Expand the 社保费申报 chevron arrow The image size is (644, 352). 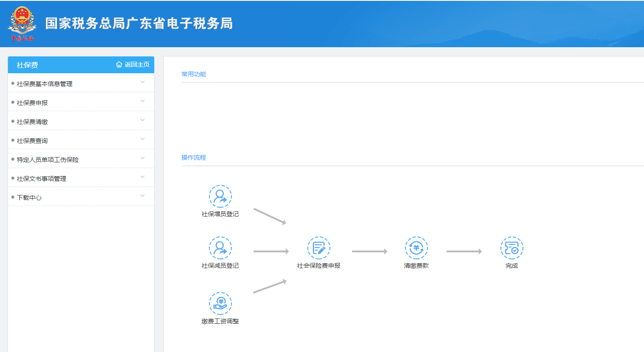tap(142, 101)
